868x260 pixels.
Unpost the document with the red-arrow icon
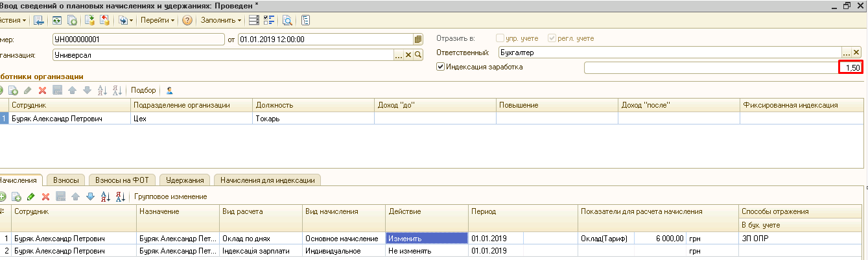click(x=104, y=20)
